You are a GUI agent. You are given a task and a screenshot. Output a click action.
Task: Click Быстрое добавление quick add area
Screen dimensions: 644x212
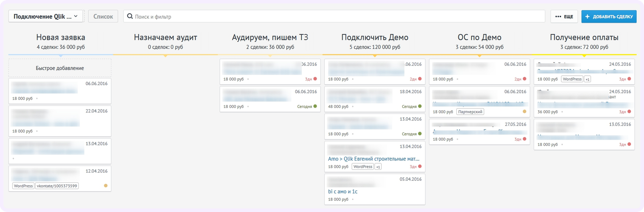60,68
